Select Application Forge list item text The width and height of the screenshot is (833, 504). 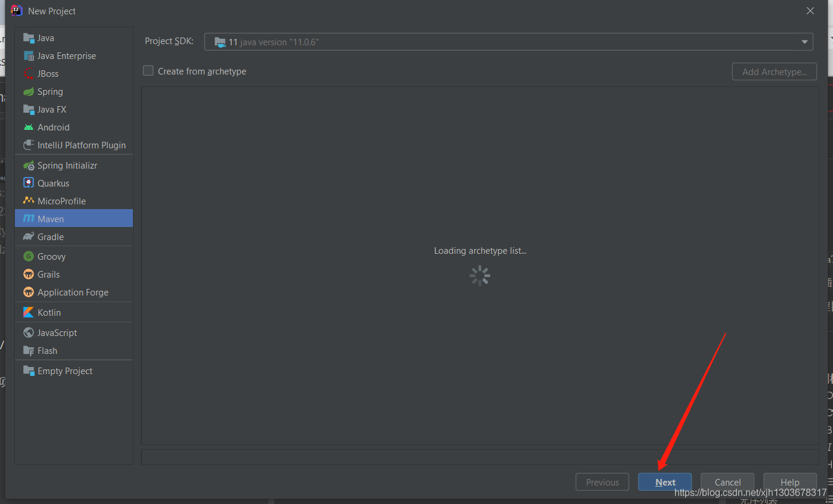(73, 293)
